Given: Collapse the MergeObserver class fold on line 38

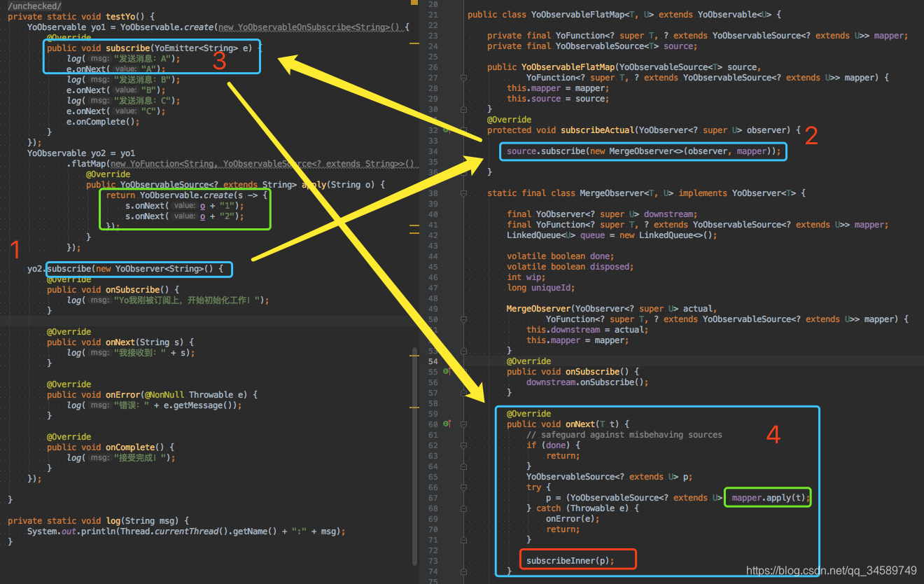Looking at the screenshot, I should click(463, 193).
